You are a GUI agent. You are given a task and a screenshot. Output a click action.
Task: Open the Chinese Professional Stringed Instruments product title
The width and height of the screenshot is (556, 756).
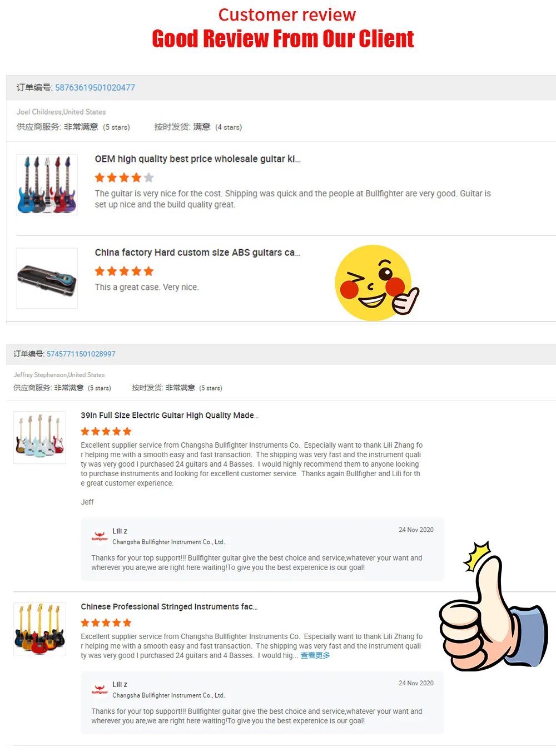point(169,606)
